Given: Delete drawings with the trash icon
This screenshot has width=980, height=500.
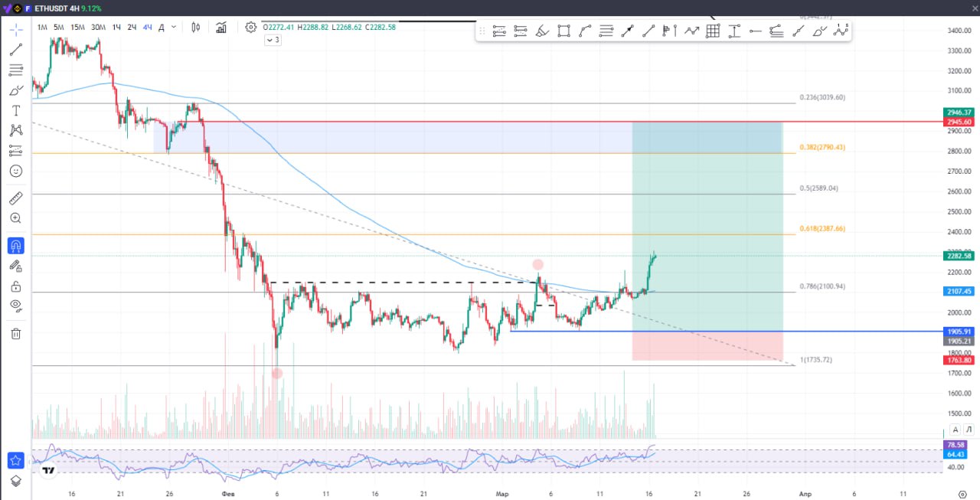Looking at the screenshot, I should click(16, 334).
